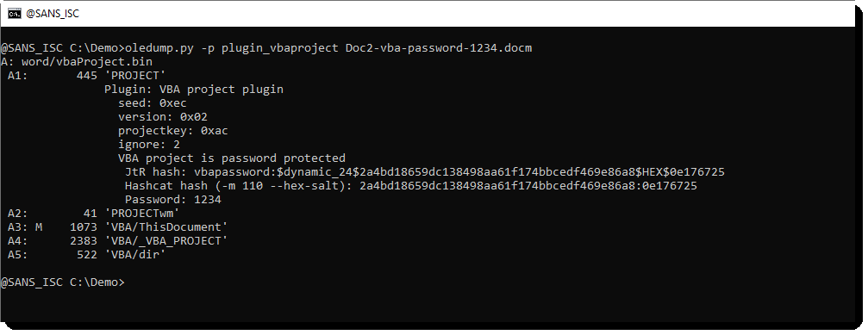Screen dimensions: 868x335
Task: Click 'VBA project is password protected' text
Action: coord(231,158)
